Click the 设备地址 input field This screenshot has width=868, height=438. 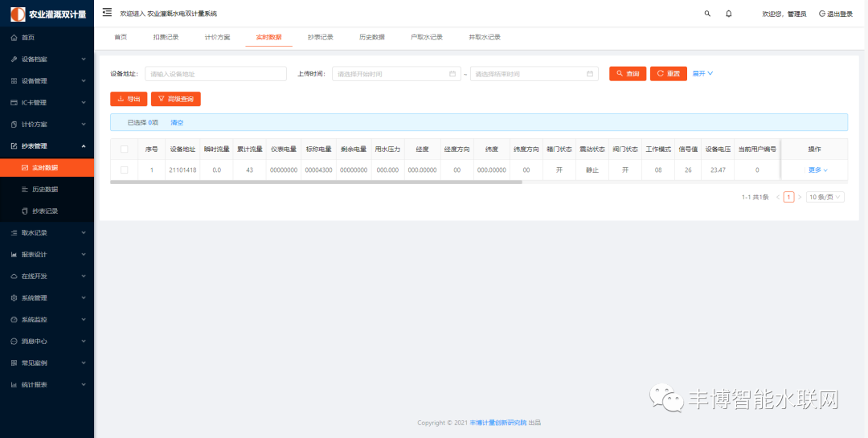(215, 74)
